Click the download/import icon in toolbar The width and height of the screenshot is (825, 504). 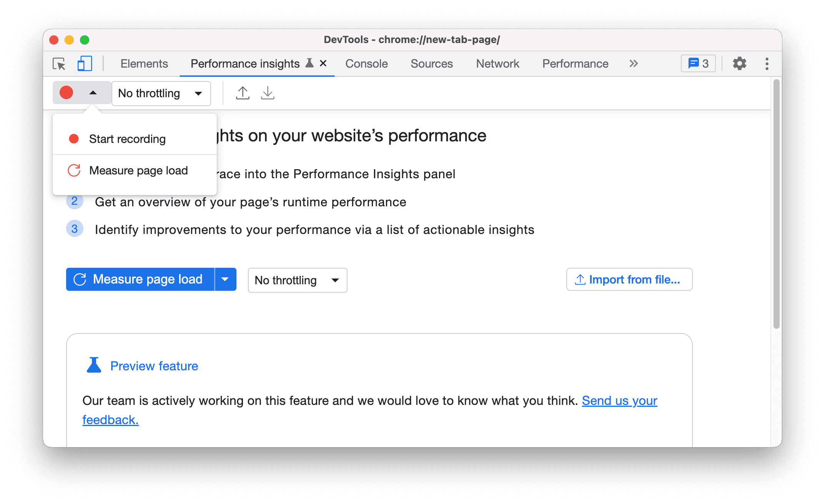click(x=268, y=93)
